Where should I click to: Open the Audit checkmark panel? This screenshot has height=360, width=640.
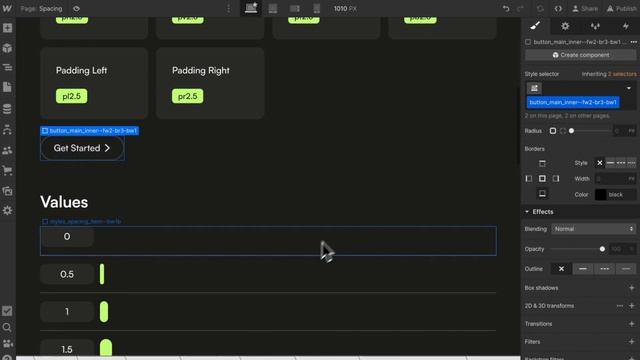[7, 311]
